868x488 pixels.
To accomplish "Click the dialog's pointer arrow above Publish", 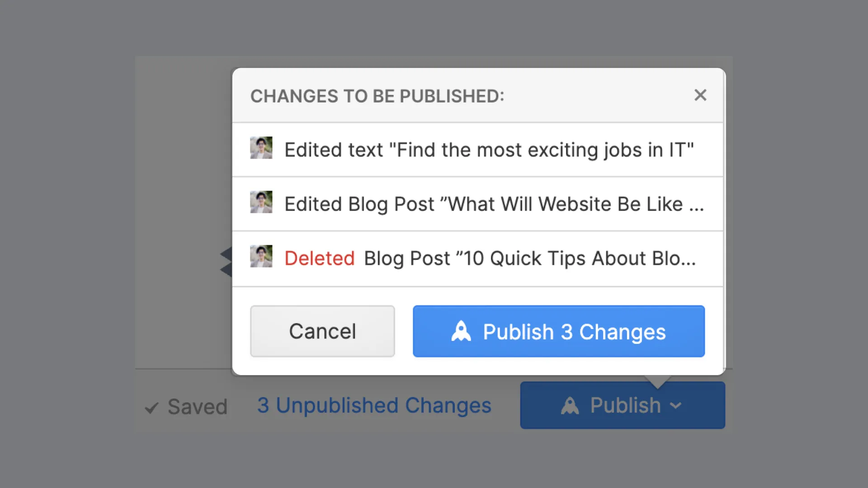I will (x=657, y=381).
